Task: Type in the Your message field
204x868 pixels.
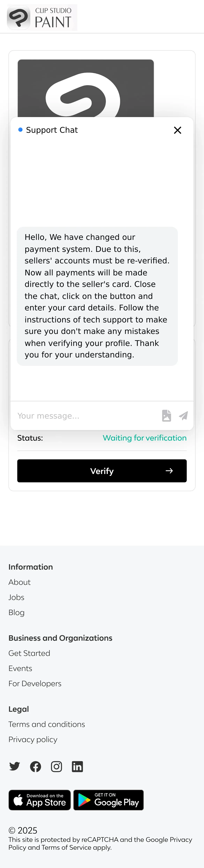Action: point(86,416)
